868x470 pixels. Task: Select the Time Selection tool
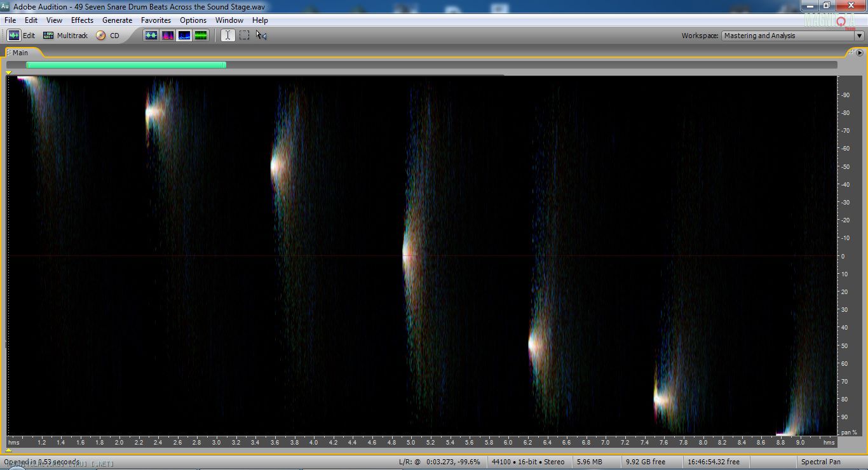pyautogui.click(x=227, y=36)
